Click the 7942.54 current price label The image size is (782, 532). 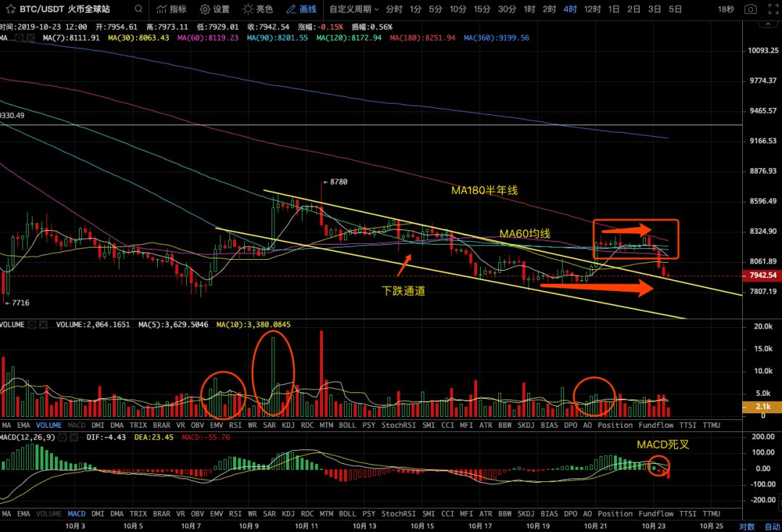point(763,276)
